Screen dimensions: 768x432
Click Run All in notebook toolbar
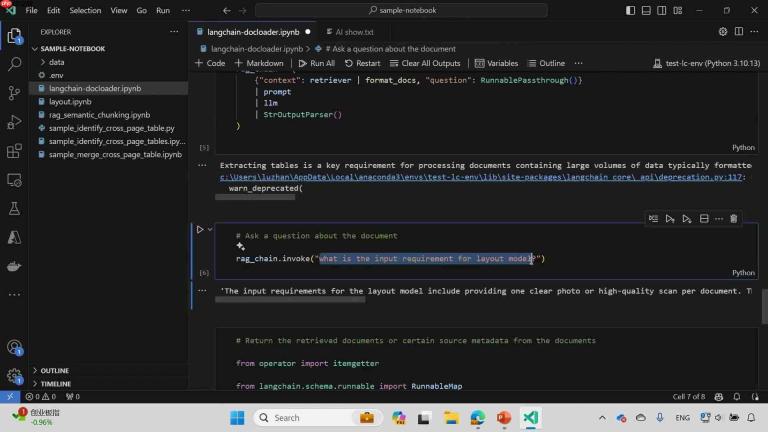pos(317,63)
